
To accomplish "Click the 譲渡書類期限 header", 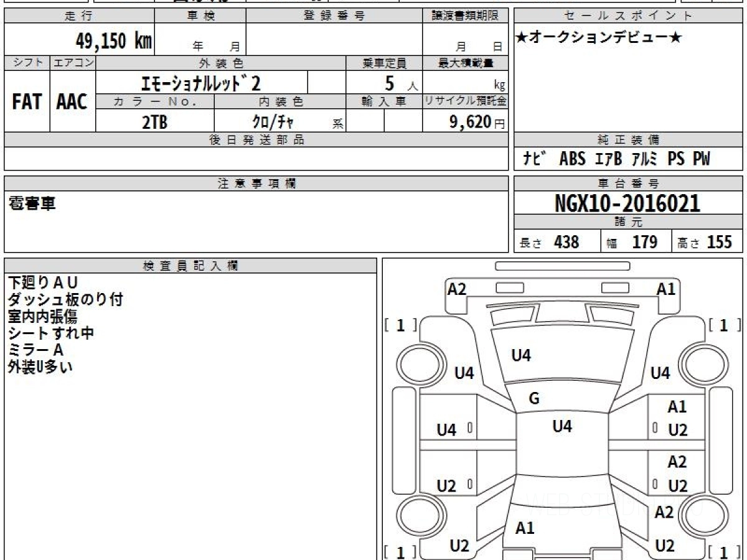I will tap(466, 16).
